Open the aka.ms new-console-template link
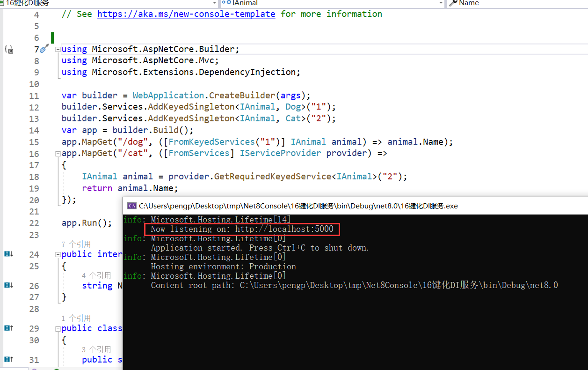Screen dimensions: 588x370 (x=186, y=14)
